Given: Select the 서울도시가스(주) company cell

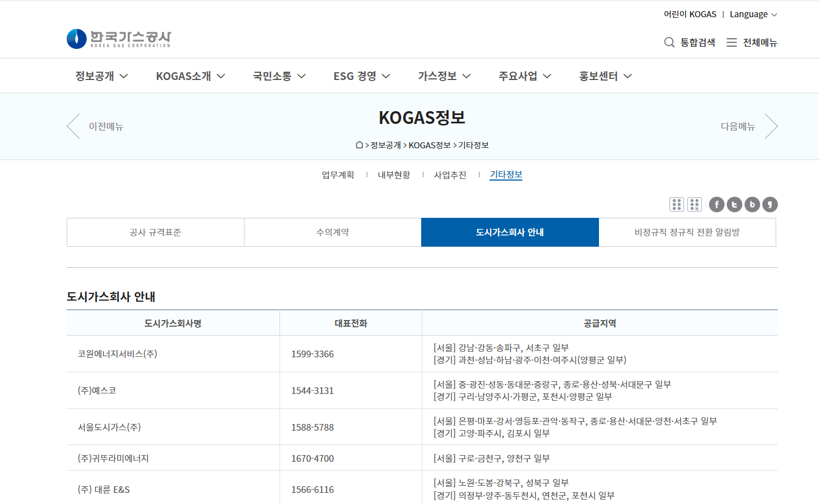Looking at the screenshot, I should [x=173, y=427].
